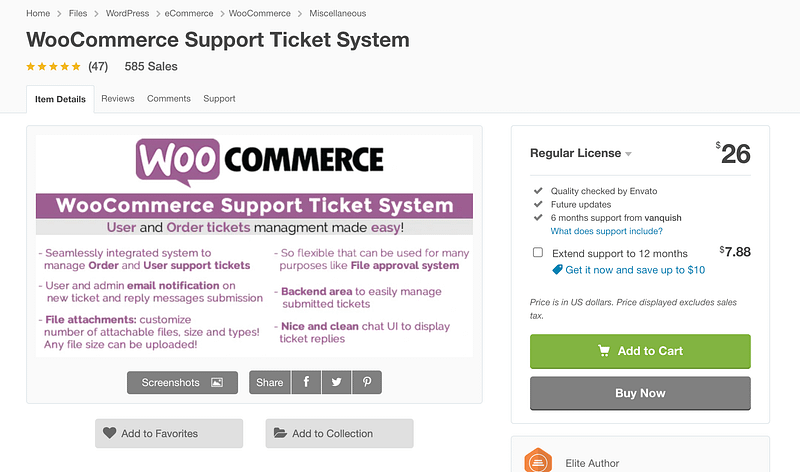
Task: Open the Screenshots gallery button
Action: point(182,382)
